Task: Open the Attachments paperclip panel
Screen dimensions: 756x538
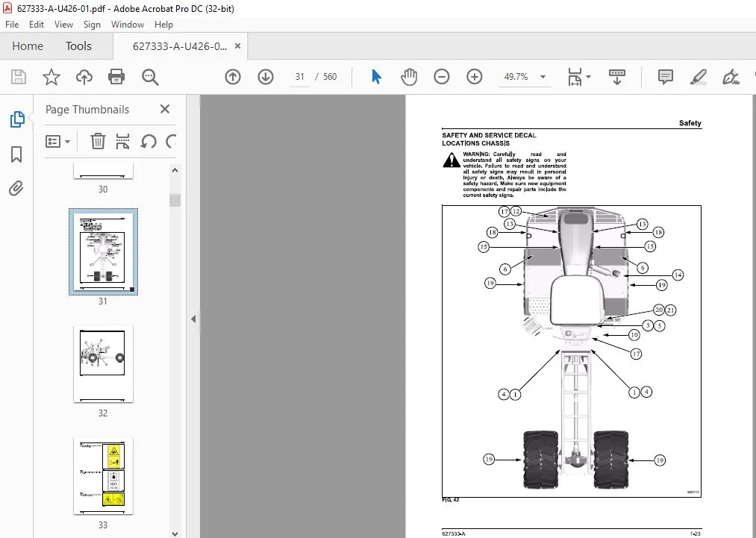Action: click(16, 189)
